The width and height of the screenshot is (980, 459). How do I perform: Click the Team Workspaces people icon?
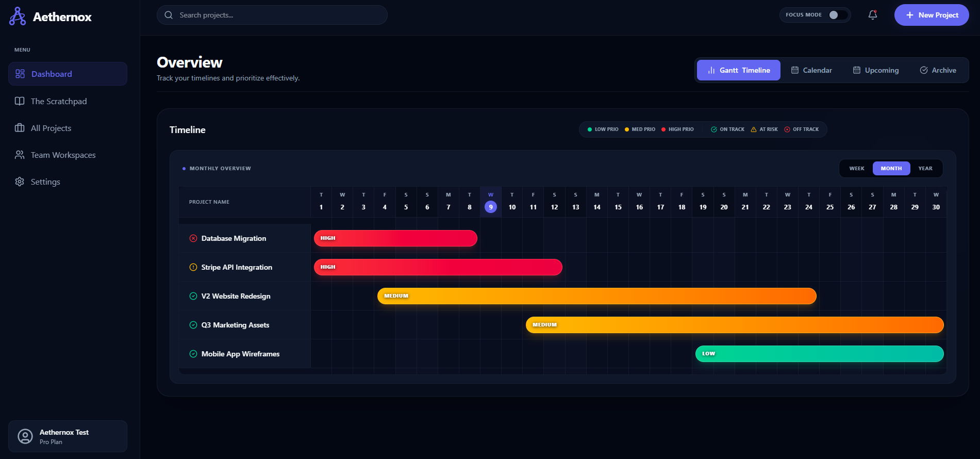[x=20, y=155]
